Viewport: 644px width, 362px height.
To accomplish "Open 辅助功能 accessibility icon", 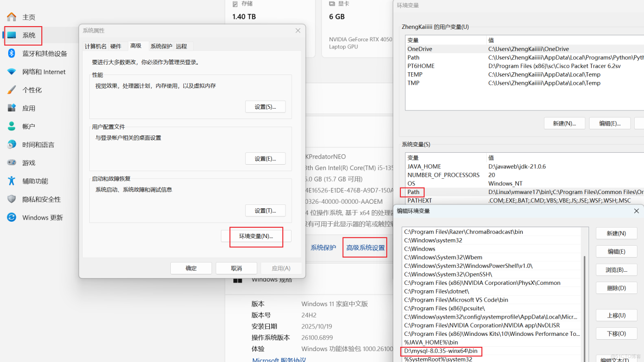I will pyautogui.click(x=13, y=180).
